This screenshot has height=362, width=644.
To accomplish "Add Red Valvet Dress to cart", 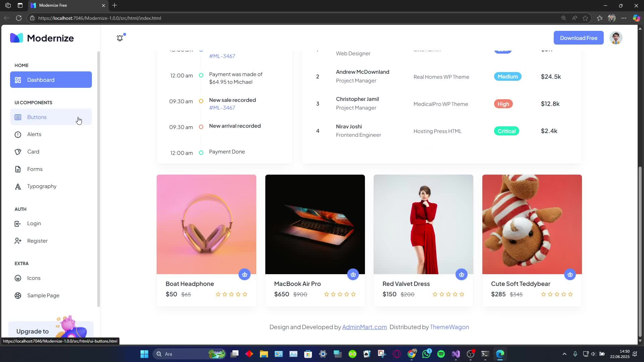I will (462, 275).
